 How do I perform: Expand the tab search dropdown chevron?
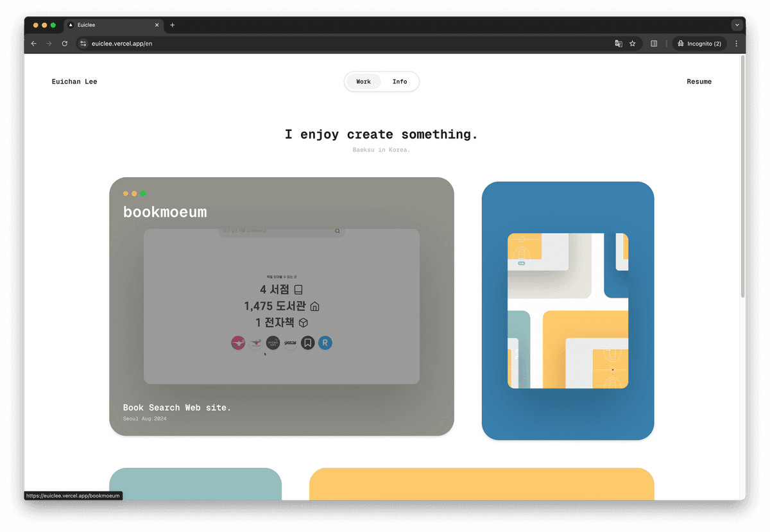[x=737, y=24]
